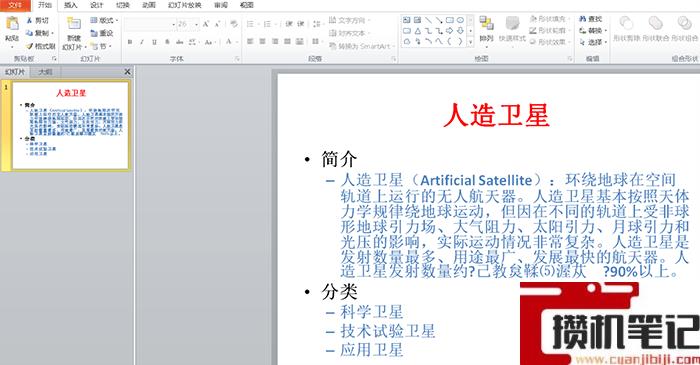
Task: Pick the triangle shape in the shapes gallery
Action: click(417, 31)
